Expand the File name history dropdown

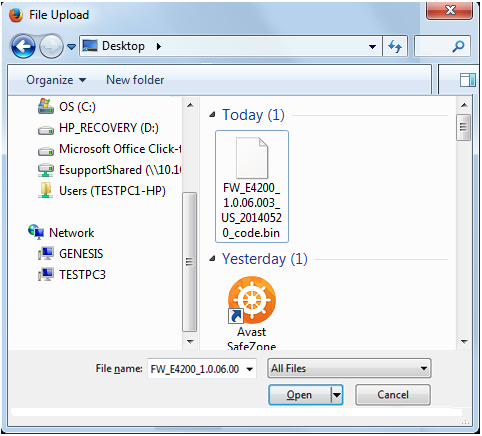[x=249, y=369]
